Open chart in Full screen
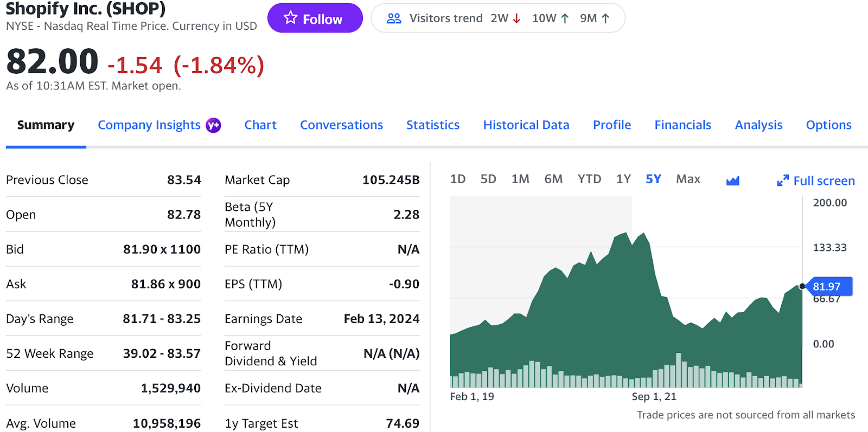Screen dimensions: 868x432 824,181
